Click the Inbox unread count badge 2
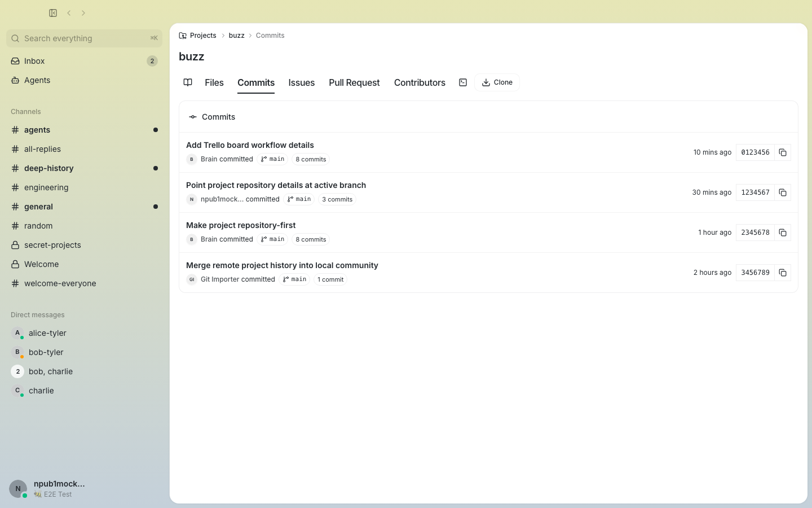This screenshot has width=812, height=508. [x=152, y=61]
